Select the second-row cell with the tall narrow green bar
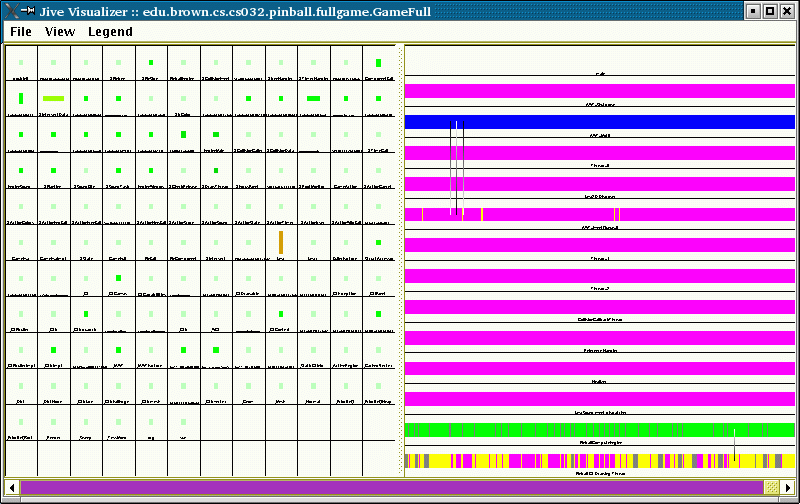The image size is (800, 504). [x=21, y=99]
